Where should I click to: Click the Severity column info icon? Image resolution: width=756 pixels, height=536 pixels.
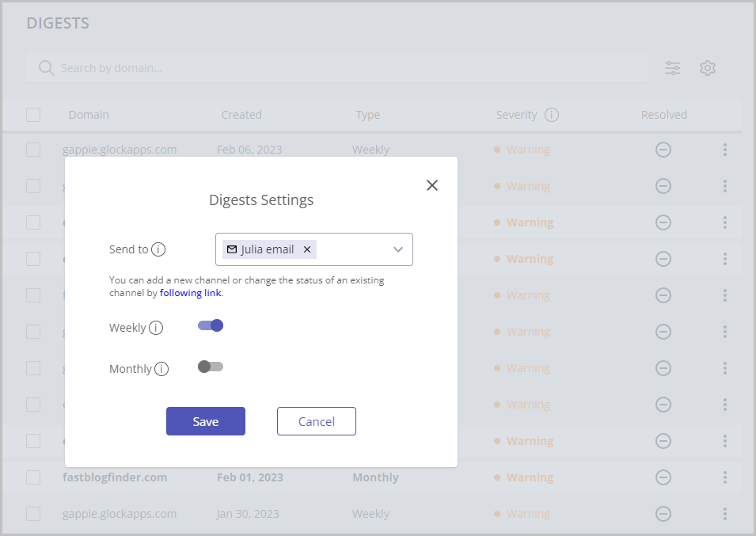coord(552,115)
